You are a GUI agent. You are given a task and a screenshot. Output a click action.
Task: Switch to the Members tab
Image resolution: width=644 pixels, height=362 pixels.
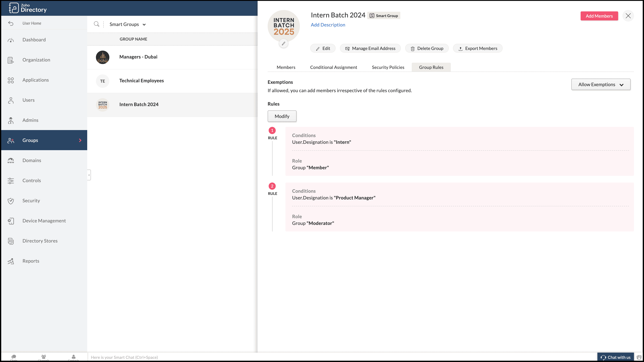point(286,67)
